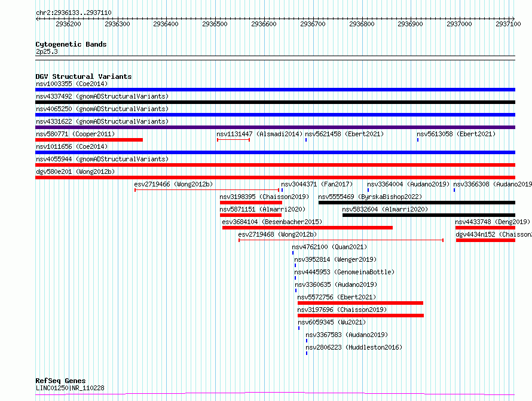Click the red bar under nsv4055944
Screen dimensions: 532x401
pyautogui.click(x=275, y=165)
